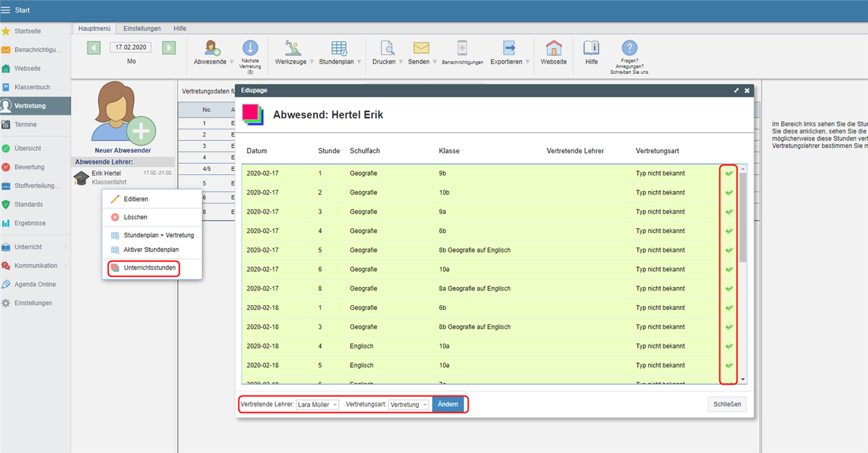Toggle the checkmark on the first Englisch 10a row

[728, 346]
